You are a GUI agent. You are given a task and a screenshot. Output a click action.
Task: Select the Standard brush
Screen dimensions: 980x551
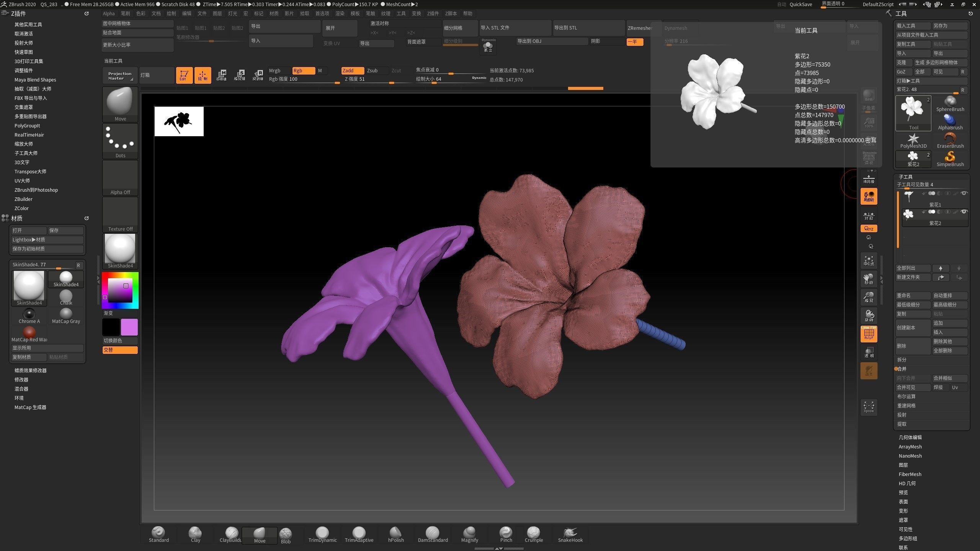pyautogui.click(x=158, y=535)
